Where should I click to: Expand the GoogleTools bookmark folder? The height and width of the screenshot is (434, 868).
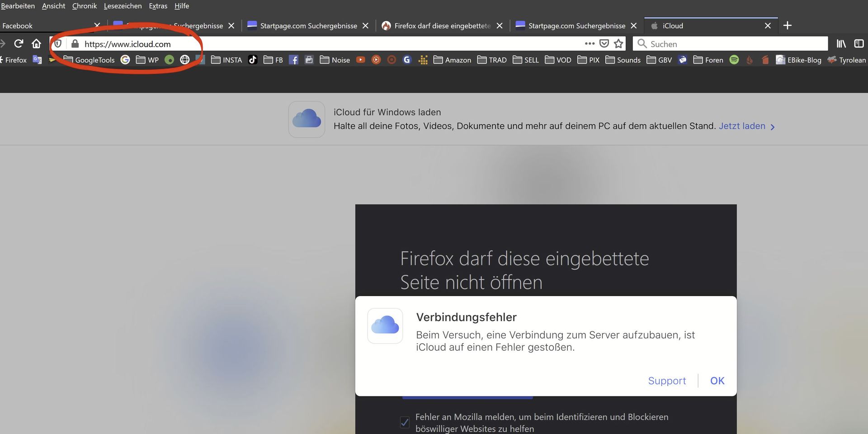[89, 60]
